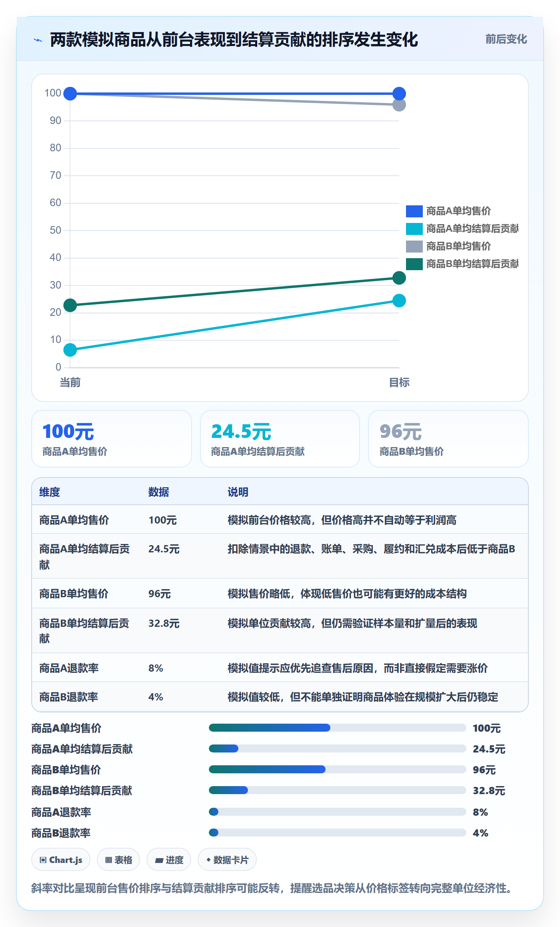Click blue data point at 当前 value 100
Viewport: 560px width, 927px height.
(70, 94)
